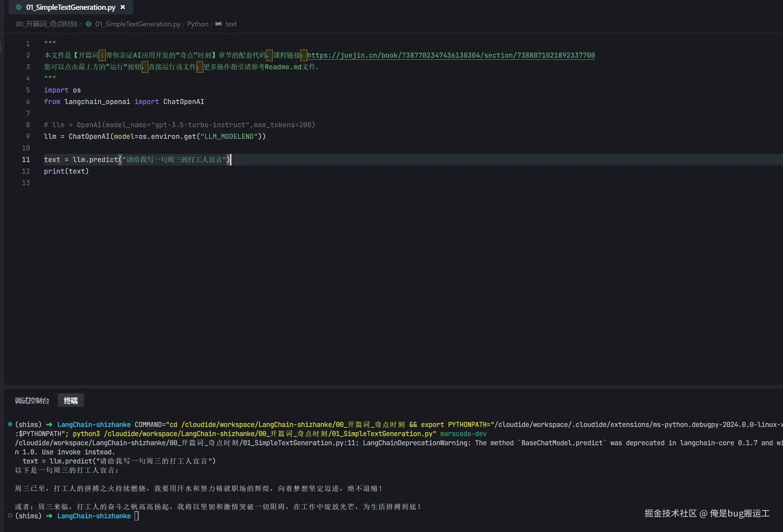Select the text symbol in the breadcrumb
The width and height of the screenshot is (783, 532).
[x=231, y=24]
